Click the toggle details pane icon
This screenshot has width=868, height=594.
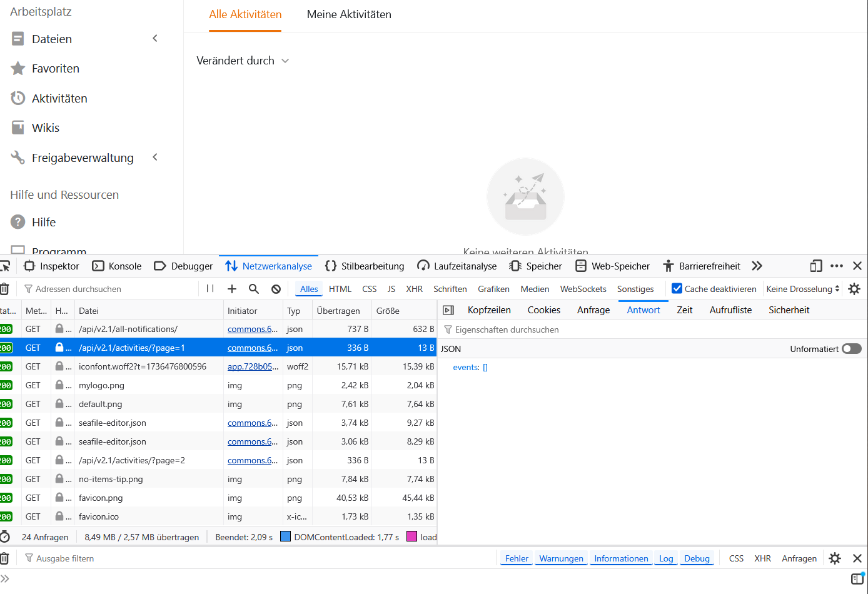pyautogui.click(x=448, y=310)
